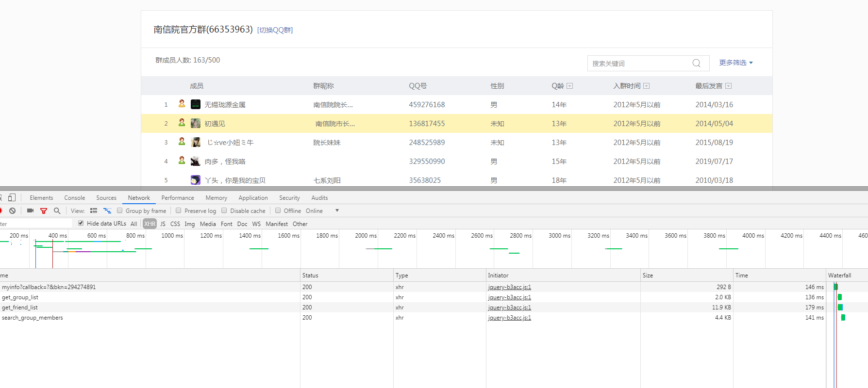Click the search magnifier in keyword box

[696, 63]
